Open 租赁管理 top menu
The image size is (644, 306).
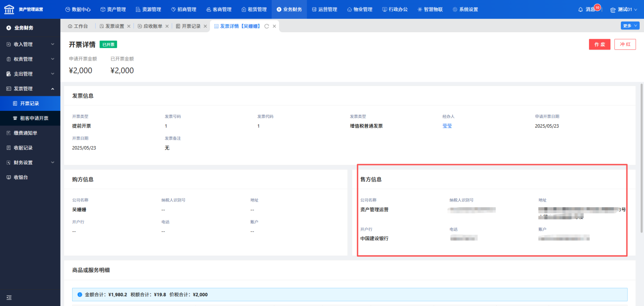(x=254, y=9)
